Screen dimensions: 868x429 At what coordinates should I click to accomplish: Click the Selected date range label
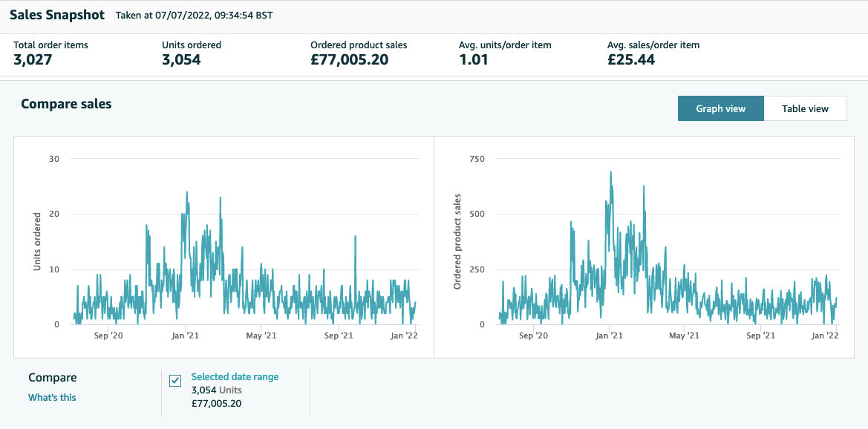(x=235, y=376)
